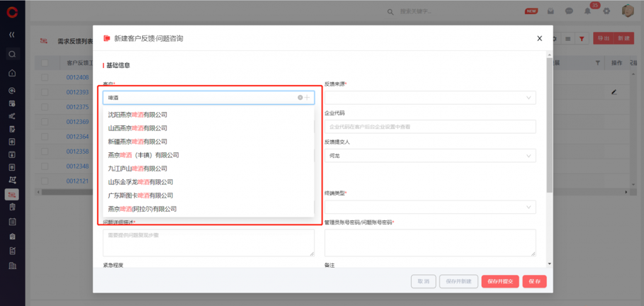Viewport: 644px width, 306px height.
Task: Toggle the select-all checkbox in table header
Action: 45,63
